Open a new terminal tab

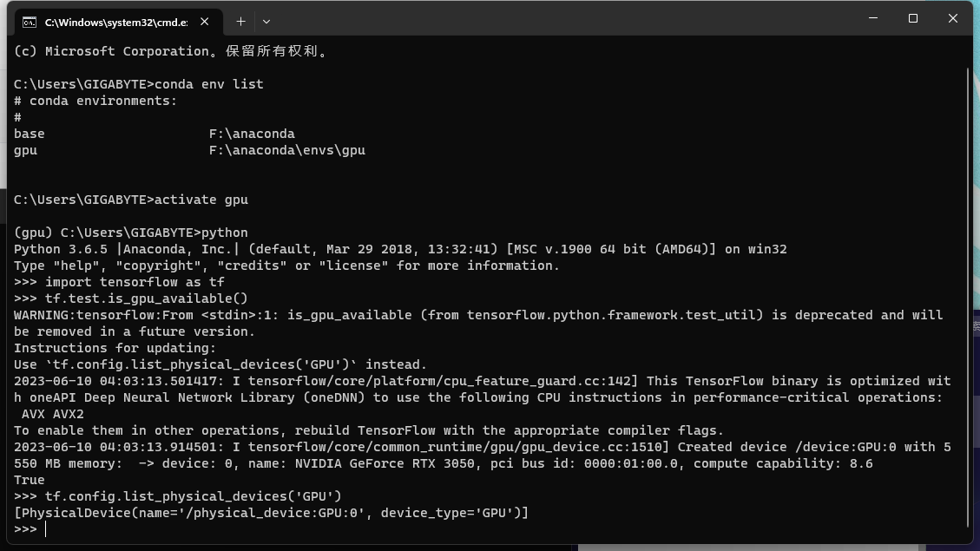[240, 21]
